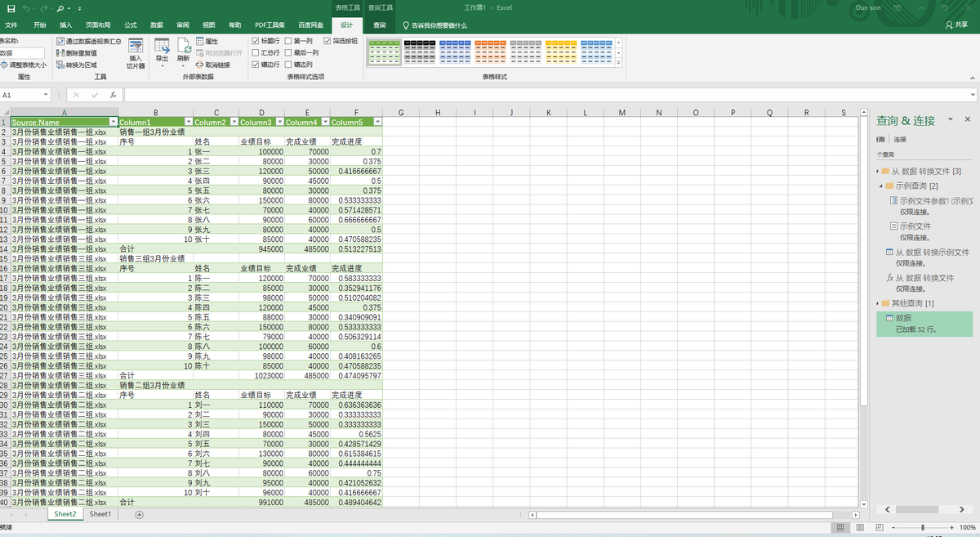
Task: Disable the Filter Button (筛选按钮) checkbox
Action: 327,41
